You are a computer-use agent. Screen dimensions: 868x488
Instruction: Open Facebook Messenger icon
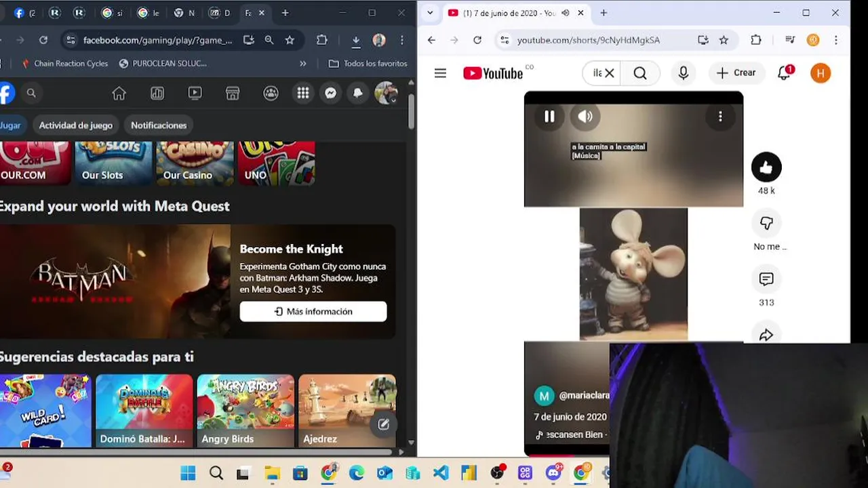tap(331, 94)
